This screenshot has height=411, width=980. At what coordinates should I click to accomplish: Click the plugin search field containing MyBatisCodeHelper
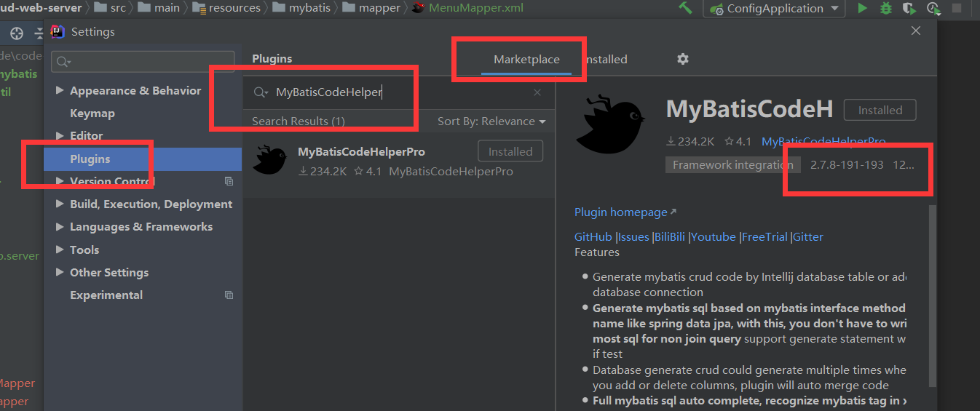coord(399,92)
